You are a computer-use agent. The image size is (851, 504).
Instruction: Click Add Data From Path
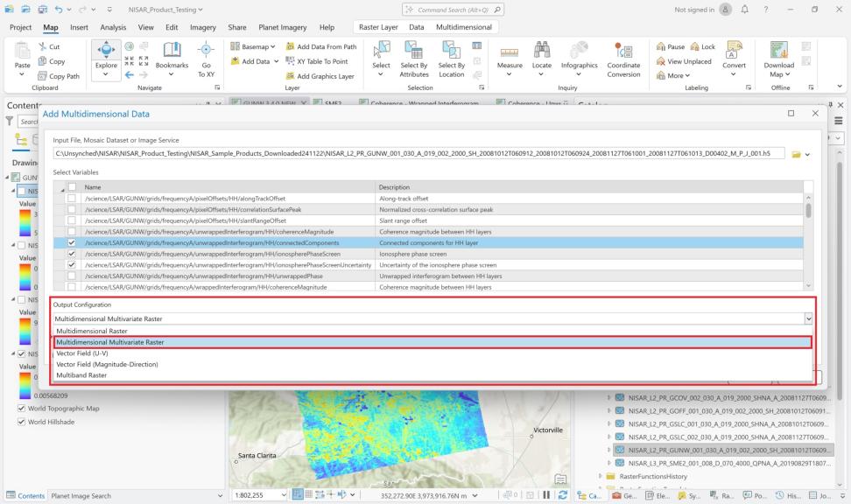[x=321, y=46]
